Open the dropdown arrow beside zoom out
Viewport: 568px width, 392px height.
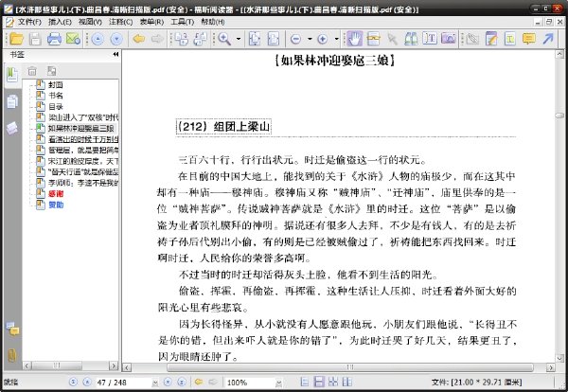[x=310, y=39]
